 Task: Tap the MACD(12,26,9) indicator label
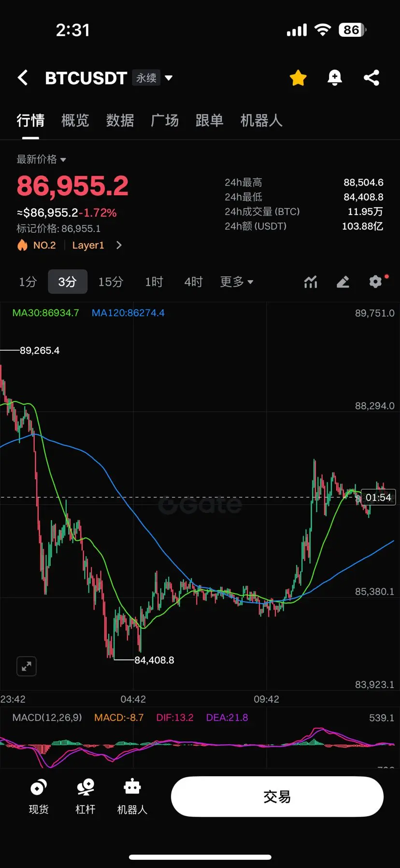tap(47, 718)
